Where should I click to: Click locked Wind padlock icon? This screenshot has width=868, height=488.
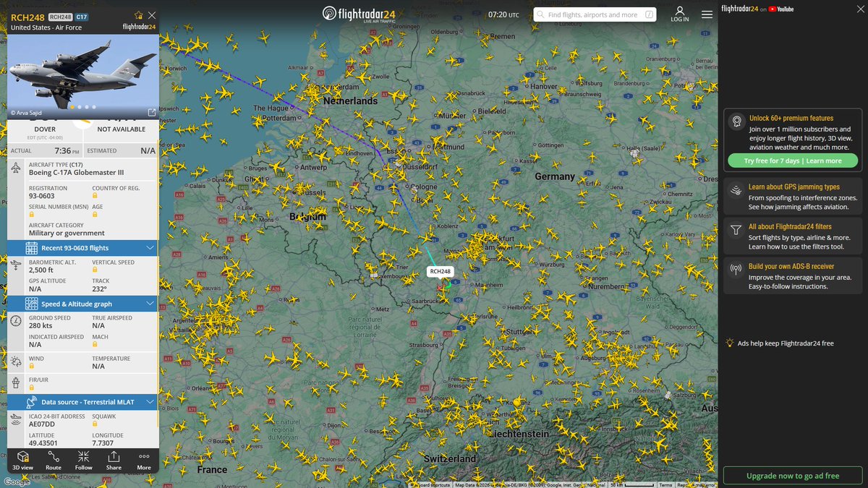tap(32, 367)
